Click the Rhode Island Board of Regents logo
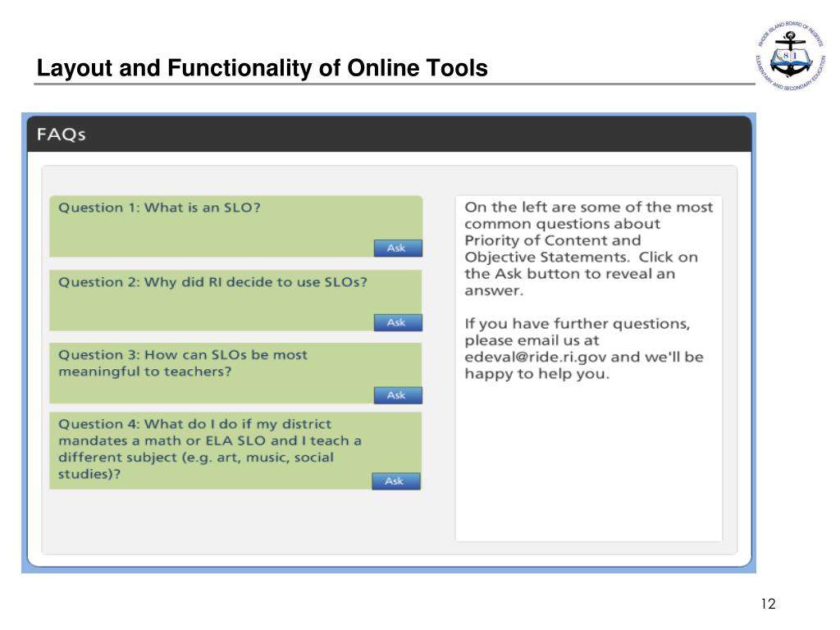Image resolution: width=840 pixels, height=630 pixels. click(x=791, y=57)
